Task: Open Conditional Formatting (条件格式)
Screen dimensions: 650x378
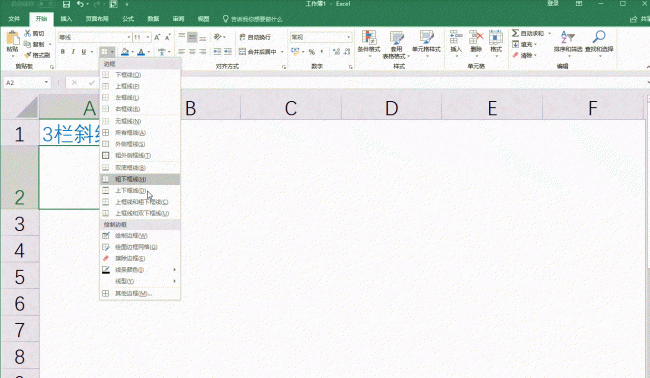Action: (x=369, y=44)
